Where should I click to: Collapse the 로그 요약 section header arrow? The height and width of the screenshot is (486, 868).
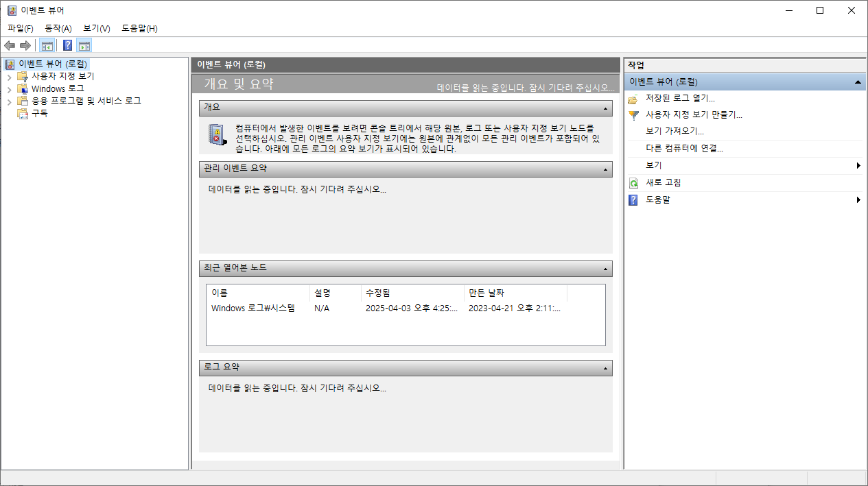point(605,367)
